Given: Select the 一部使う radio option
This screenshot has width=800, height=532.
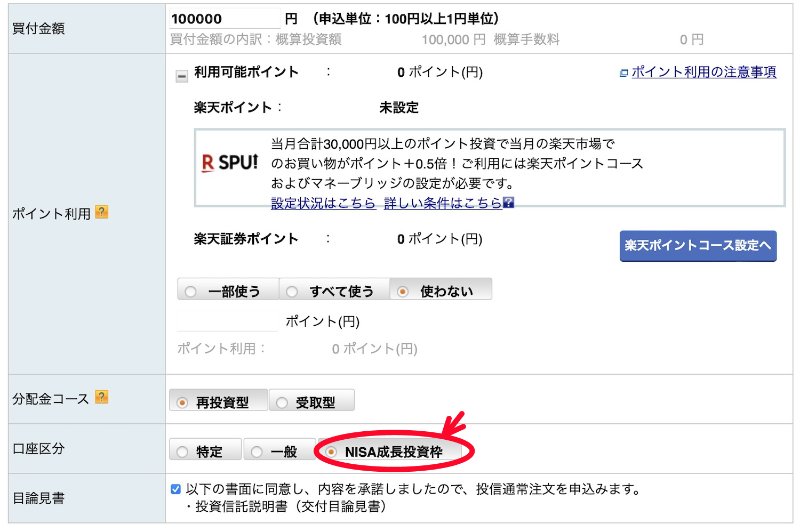Looking at the screenshot, I should coord(228,289).
